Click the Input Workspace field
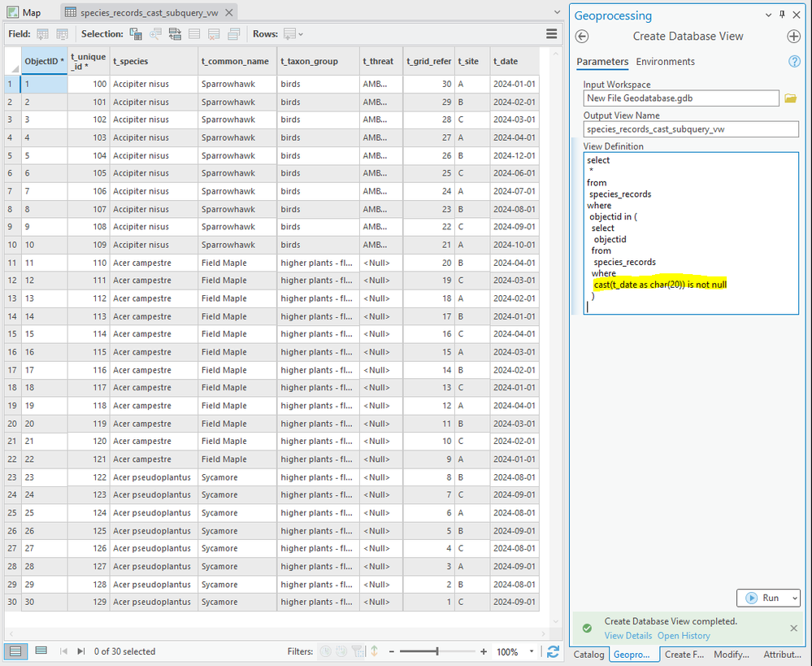The image size is (812, 666). [681, 98]
